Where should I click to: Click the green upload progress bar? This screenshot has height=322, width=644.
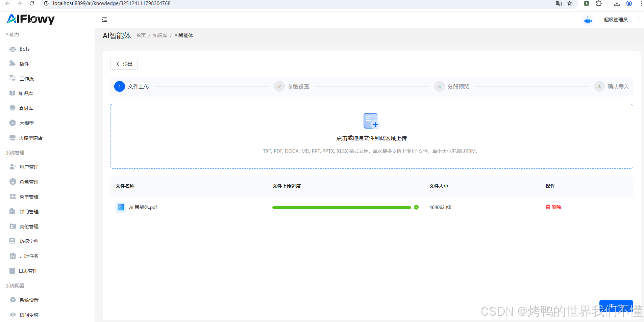(x=342, y=208)
